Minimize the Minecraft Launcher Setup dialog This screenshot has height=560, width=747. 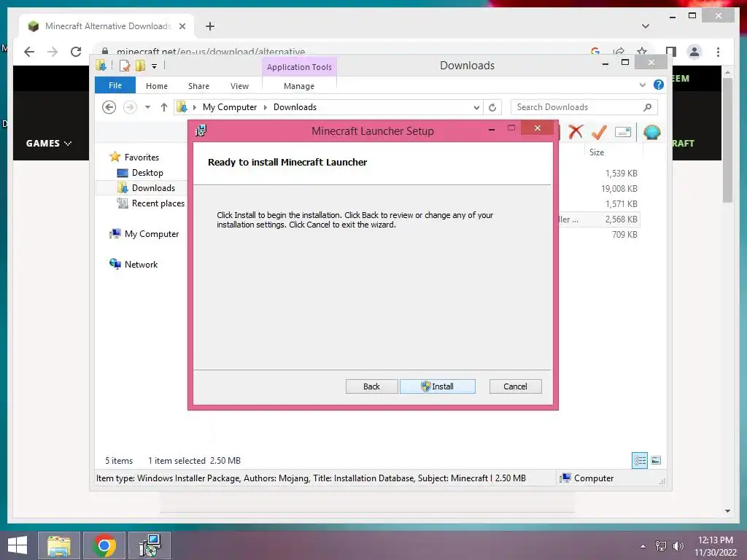pos(491,129)
